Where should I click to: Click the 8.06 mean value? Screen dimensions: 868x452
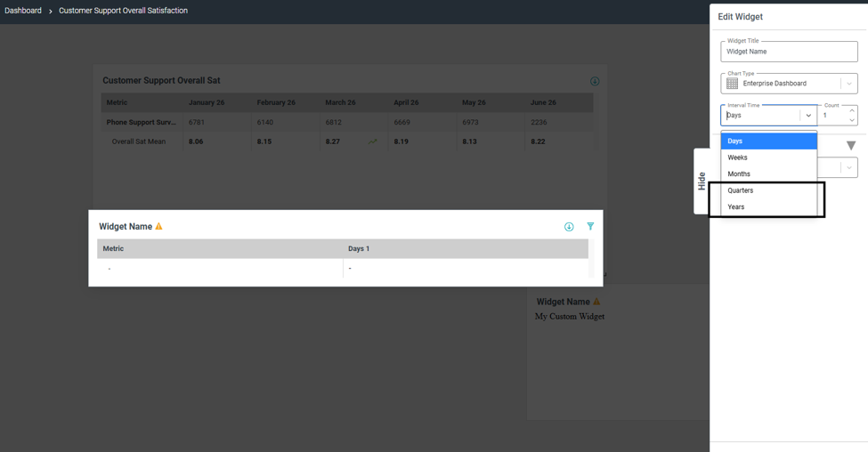click(196, 141)
